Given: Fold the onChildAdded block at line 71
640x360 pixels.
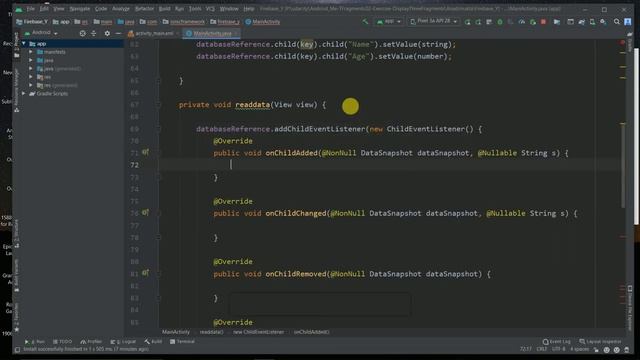Looking at the screenshot, I should tap(159, 153).
